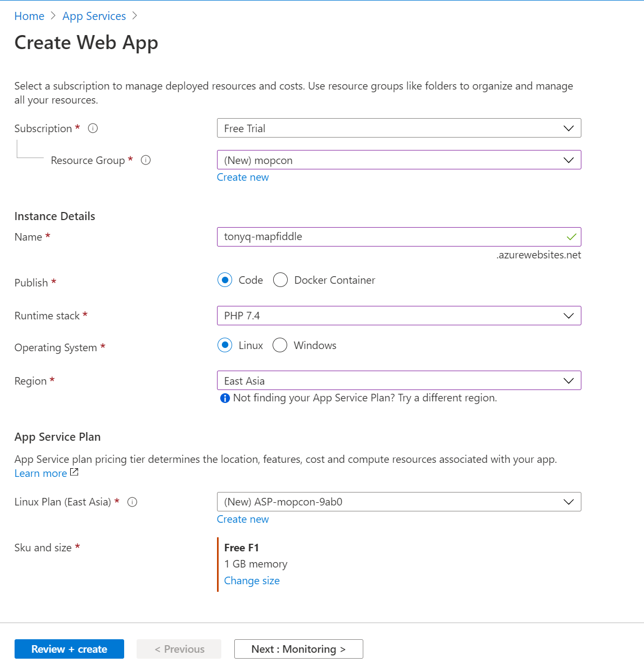Screen dimensions: 644x670
Task: Click the Change size link
Action: click(x=252, y=581)
